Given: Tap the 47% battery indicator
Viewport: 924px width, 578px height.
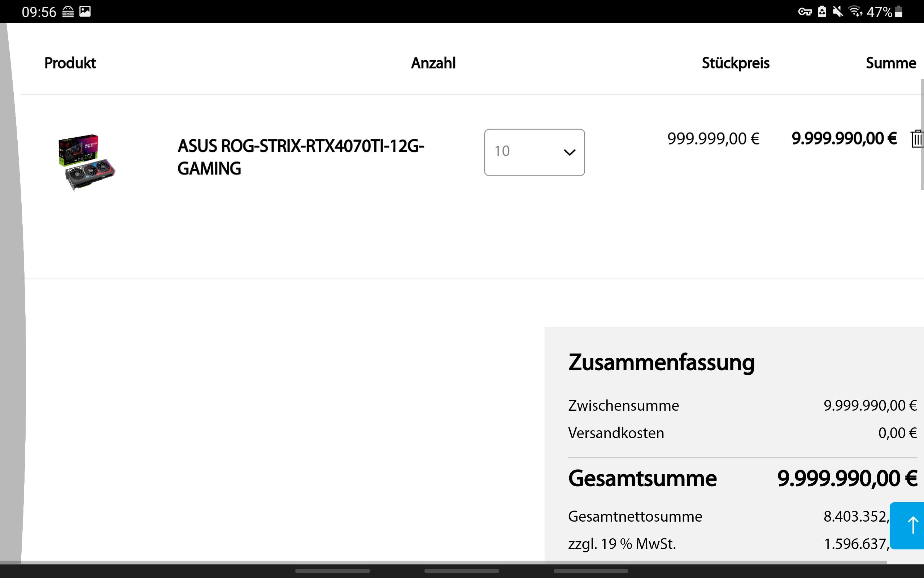Looking at the screenshot, I should 884,12.
